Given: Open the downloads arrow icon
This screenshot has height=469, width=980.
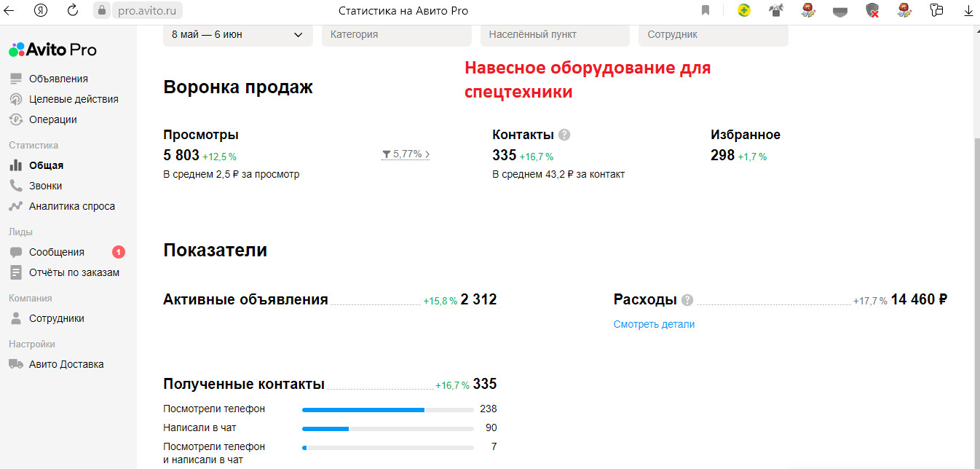Looking at the screenshot, I should click(968, 10).
